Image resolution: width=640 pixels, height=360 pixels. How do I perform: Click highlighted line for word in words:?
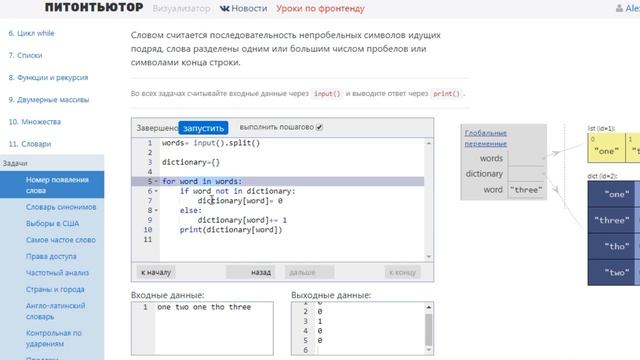point(278,181)
